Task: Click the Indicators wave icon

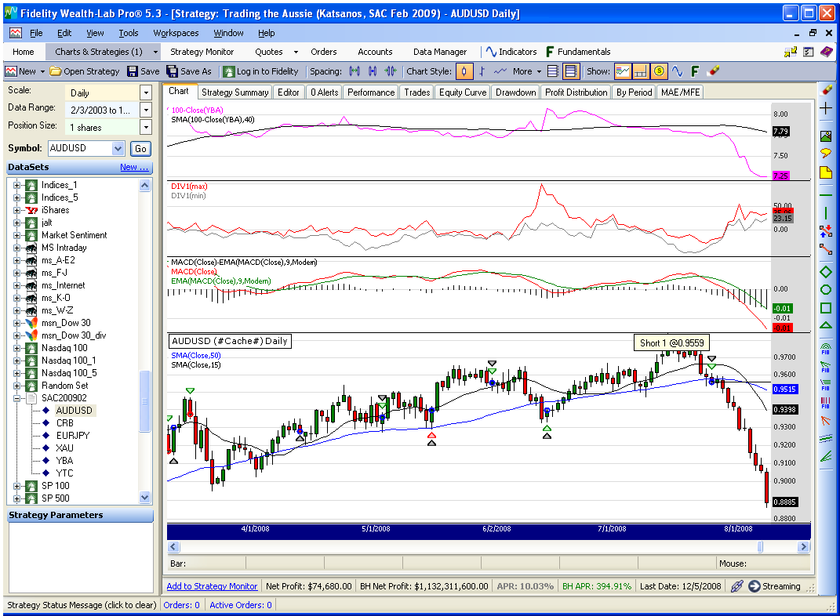Action: (492, 52)
